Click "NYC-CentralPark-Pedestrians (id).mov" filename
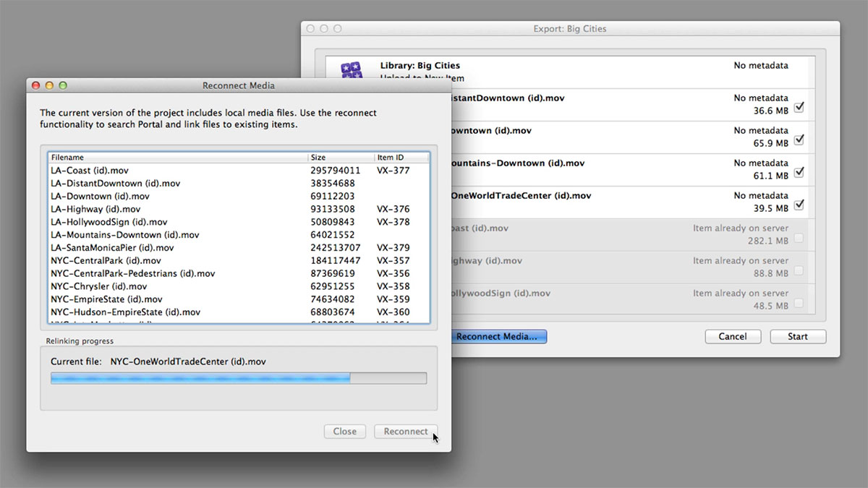The height and width of the screenshot is (488, 868). tap(133, 274)
